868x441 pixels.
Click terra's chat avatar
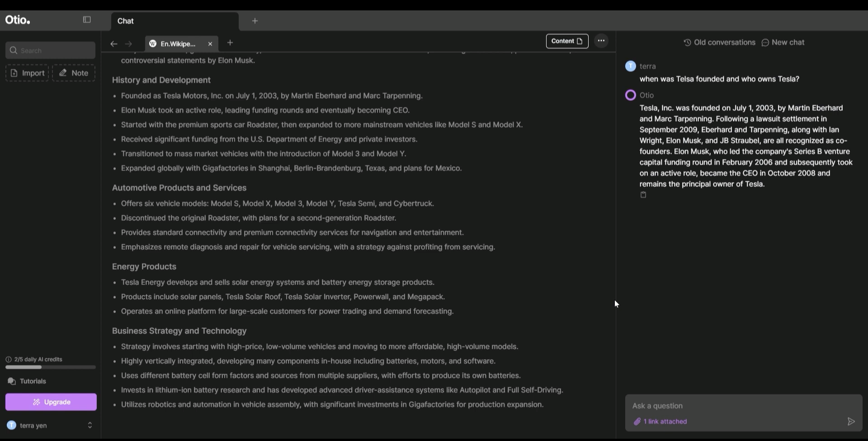point(631,66)
